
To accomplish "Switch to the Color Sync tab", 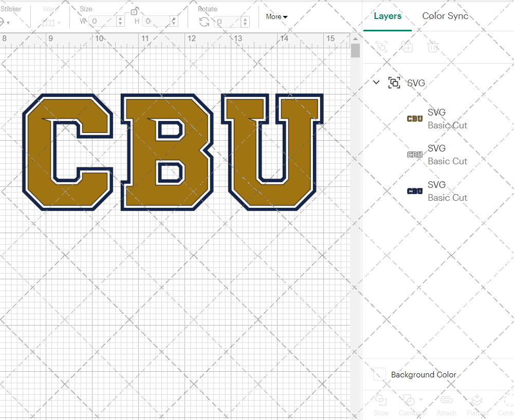I will 445,16.
